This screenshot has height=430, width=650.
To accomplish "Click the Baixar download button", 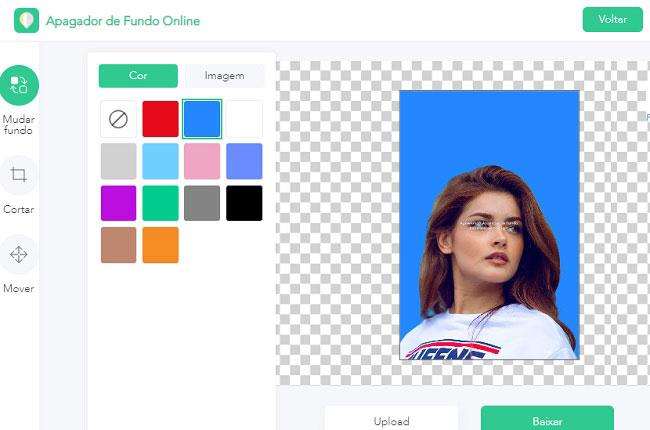I will click(547, 419).
